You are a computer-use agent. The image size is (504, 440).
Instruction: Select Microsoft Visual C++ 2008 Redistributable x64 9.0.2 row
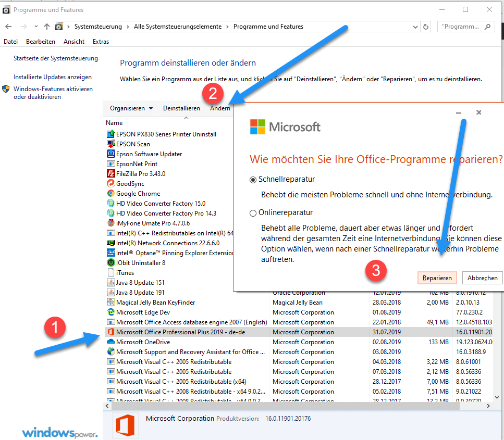point(299,392)
